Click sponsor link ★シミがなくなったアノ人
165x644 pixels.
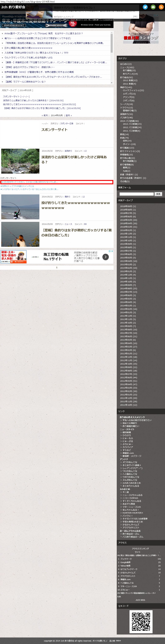(29, 189)
